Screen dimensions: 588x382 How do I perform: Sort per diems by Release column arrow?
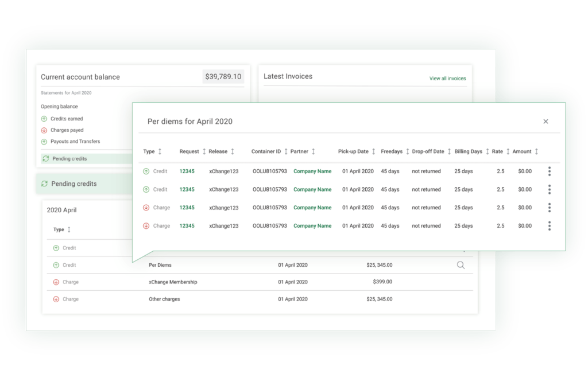[x=233, y=151]
